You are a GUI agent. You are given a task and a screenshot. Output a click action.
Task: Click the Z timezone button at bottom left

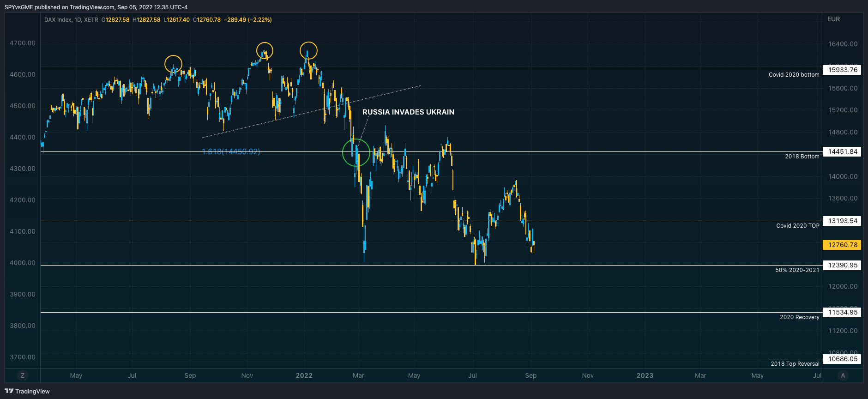click(x=22, y=375)
